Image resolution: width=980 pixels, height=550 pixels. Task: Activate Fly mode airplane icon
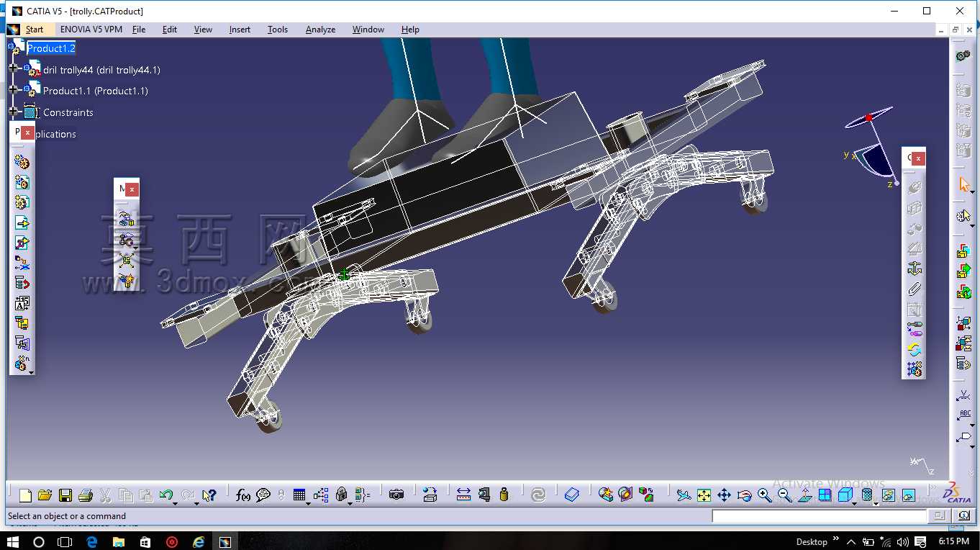click(684, 495)
